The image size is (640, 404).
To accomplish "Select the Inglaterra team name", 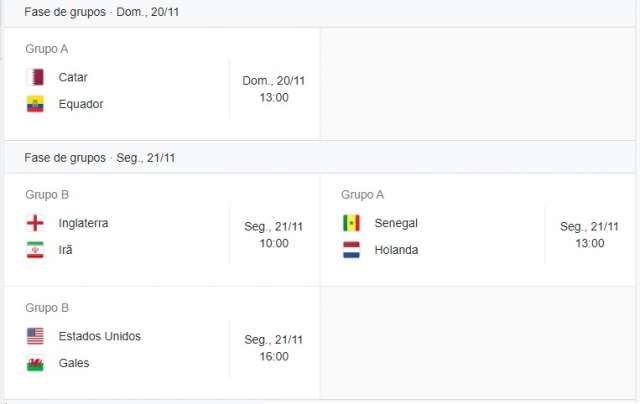I will coord(83,223).
